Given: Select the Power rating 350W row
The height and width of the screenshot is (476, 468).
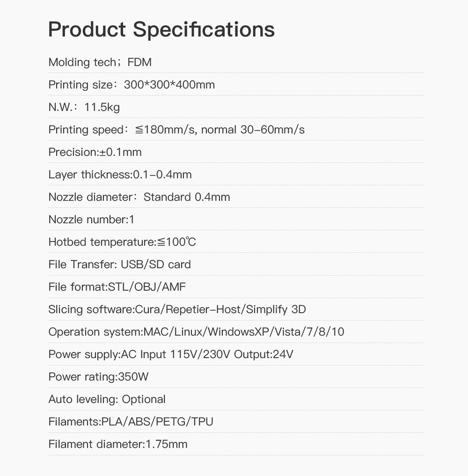Looking at the screenshot, I should click(98, 377).
